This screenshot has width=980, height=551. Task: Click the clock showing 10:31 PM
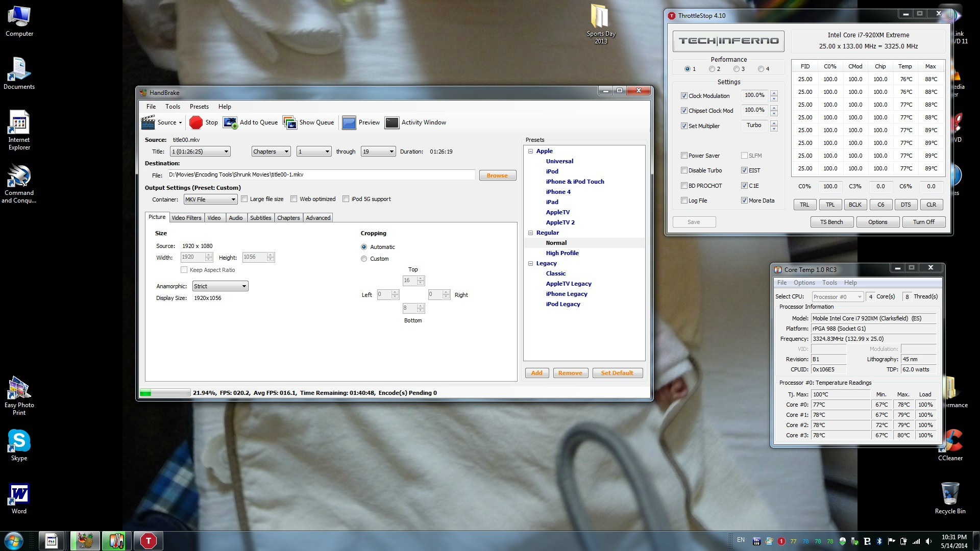(x=953, y=537)
